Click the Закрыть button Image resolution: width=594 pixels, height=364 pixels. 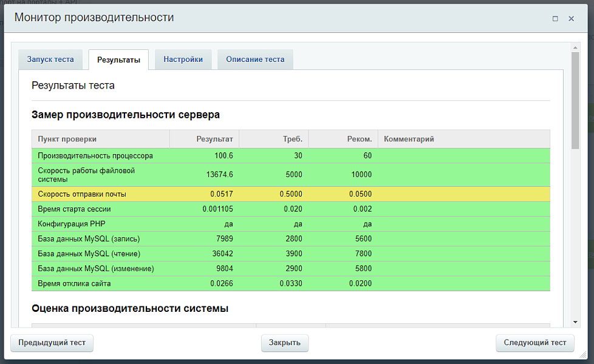(x=285, y=343)
